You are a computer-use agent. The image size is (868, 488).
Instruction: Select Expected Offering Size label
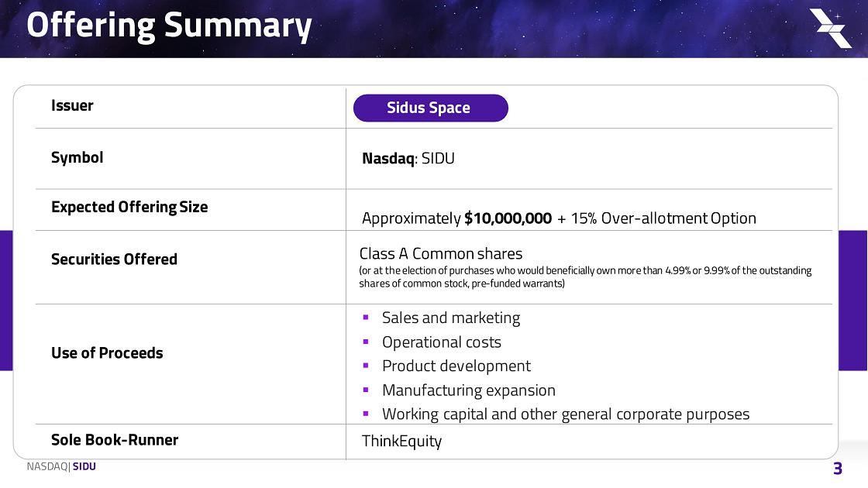(x=129, y=207)
